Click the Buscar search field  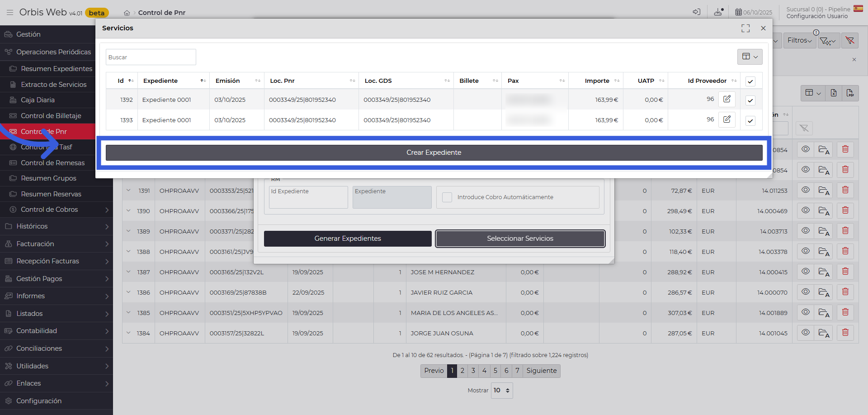pyautogui.click(x=151, y=57)
